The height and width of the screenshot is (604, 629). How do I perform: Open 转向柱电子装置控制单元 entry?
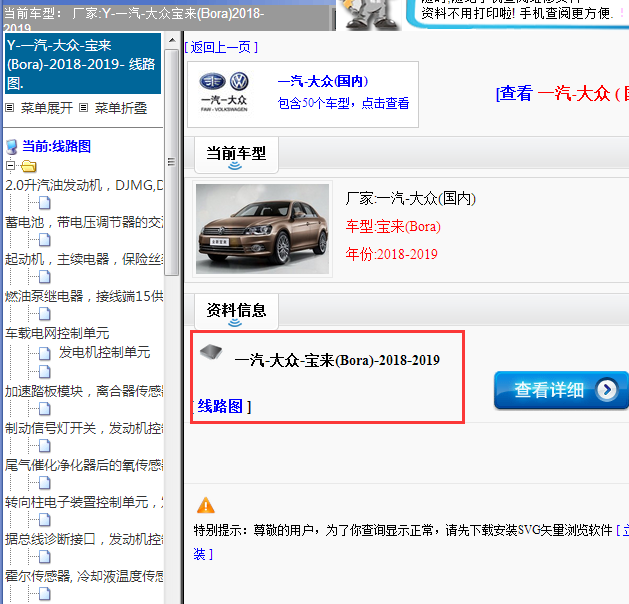[x=84, y=502]
